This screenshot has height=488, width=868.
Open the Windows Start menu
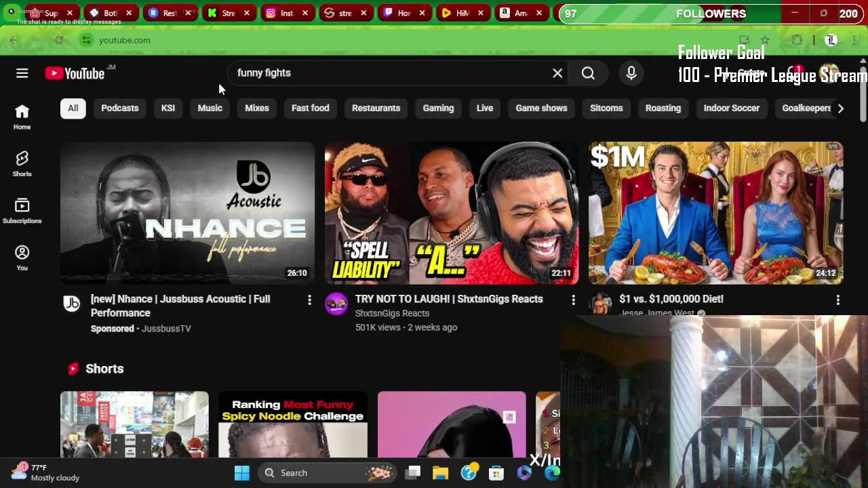(242, 473)
